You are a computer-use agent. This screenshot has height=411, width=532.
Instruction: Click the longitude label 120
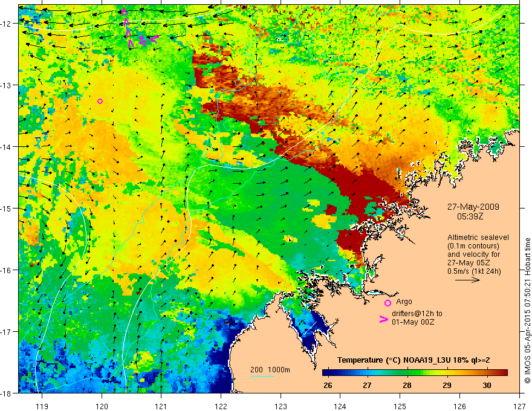point(102,406)
